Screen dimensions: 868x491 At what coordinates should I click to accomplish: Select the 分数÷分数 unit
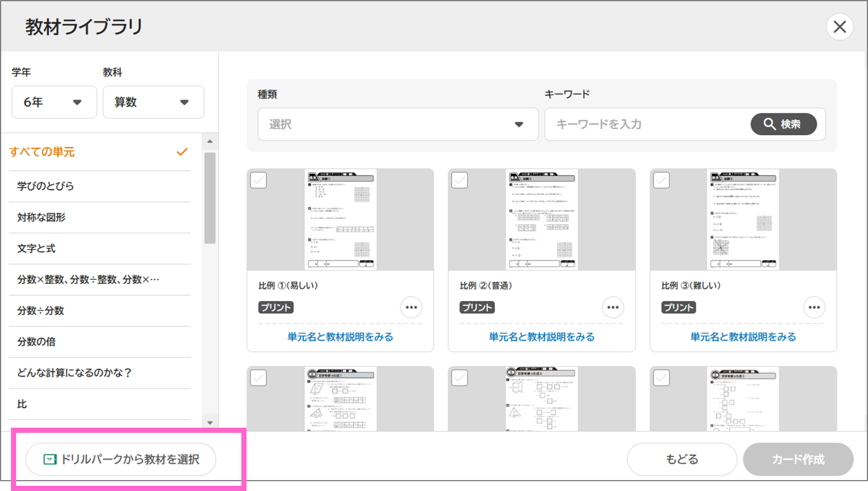(100, 310)
